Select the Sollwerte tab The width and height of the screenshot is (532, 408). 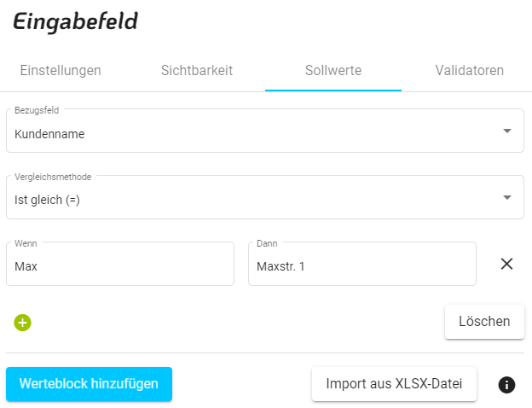(333, 70)
